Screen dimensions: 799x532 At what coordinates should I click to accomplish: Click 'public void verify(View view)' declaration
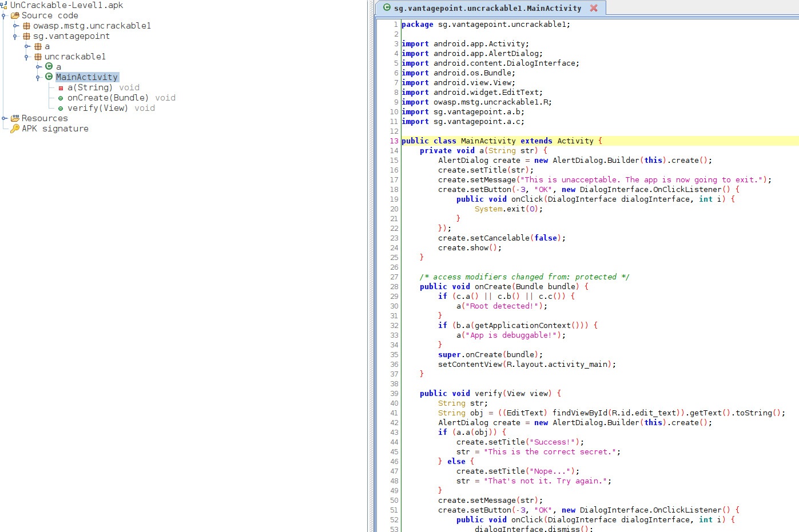[490, 393]
